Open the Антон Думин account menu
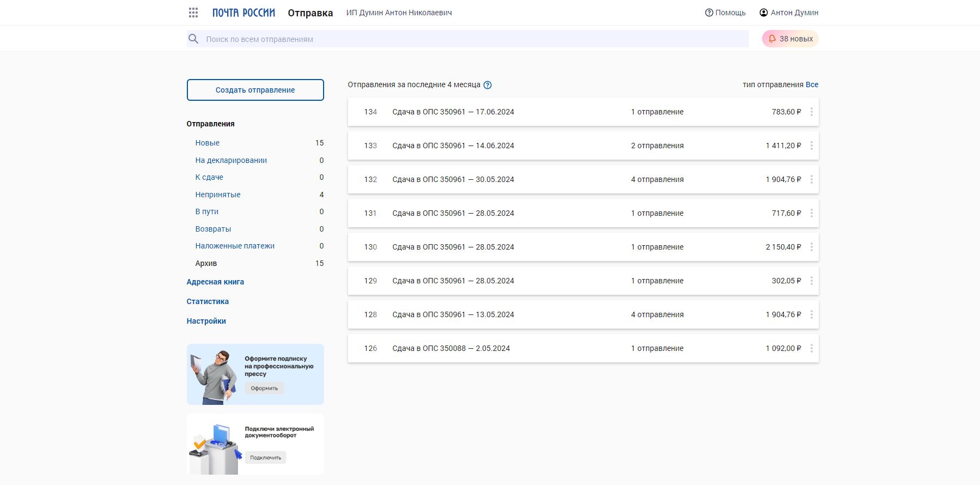 (x=789, y=13)
